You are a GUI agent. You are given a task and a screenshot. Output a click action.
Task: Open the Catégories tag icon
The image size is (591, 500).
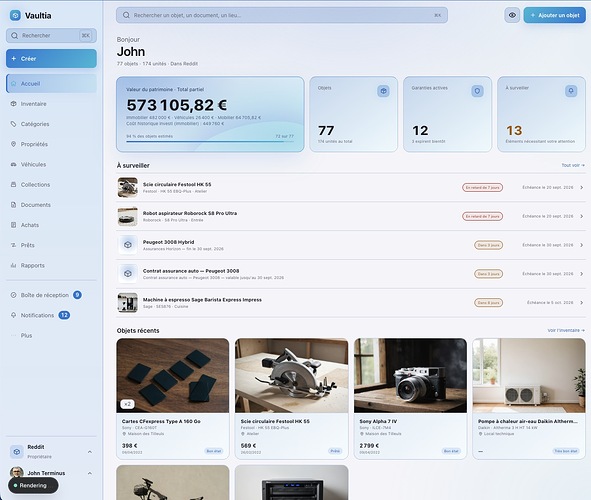click(14, 124)
